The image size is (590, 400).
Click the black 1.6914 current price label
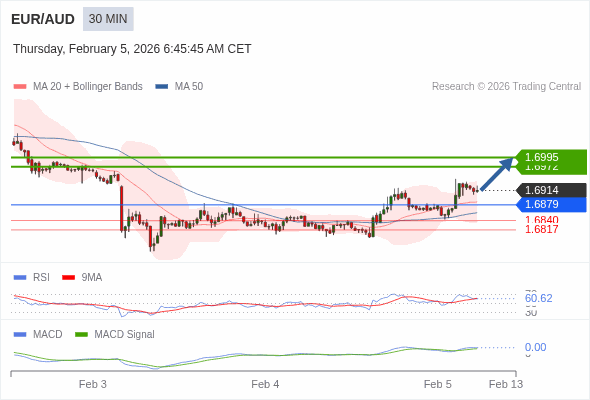pos(551,190)
